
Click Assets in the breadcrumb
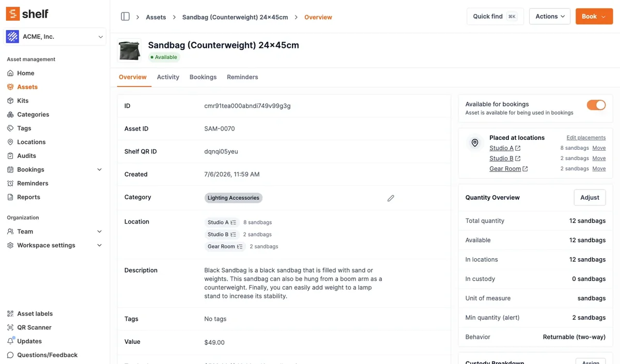click(x=156, y=17)
